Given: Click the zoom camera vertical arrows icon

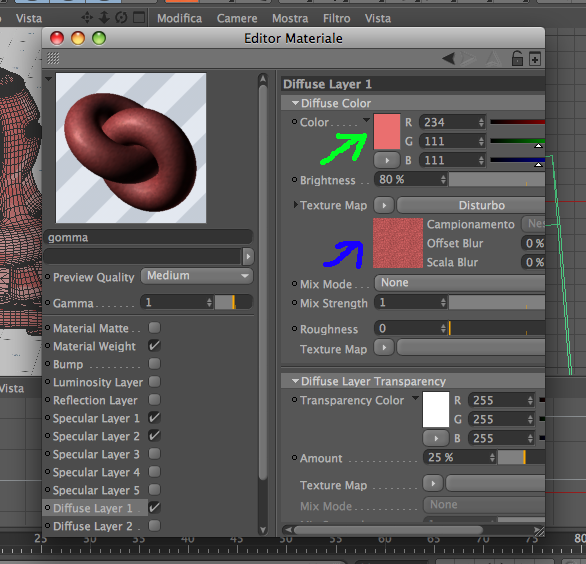Looking at the screenshot, I should (x=104, y=18).
